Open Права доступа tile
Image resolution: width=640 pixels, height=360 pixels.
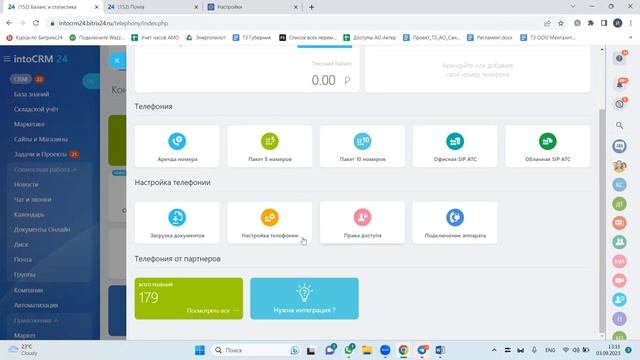[362, 222]
